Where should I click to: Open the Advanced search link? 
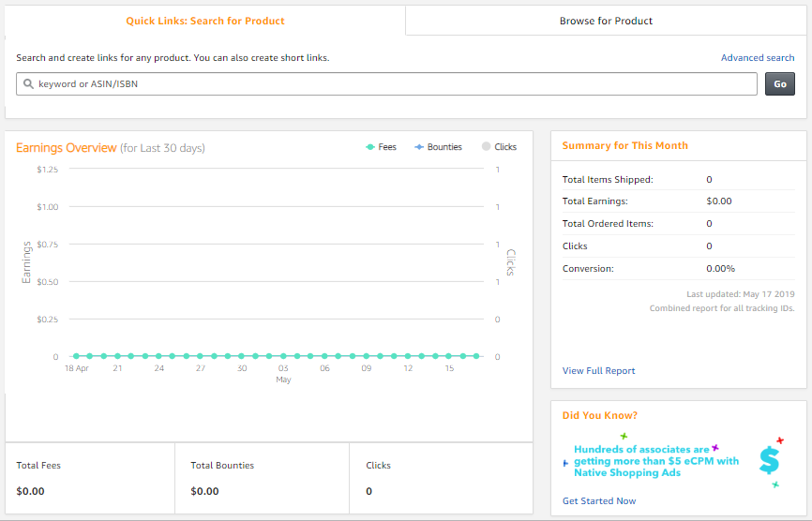(x=757, y=57)
